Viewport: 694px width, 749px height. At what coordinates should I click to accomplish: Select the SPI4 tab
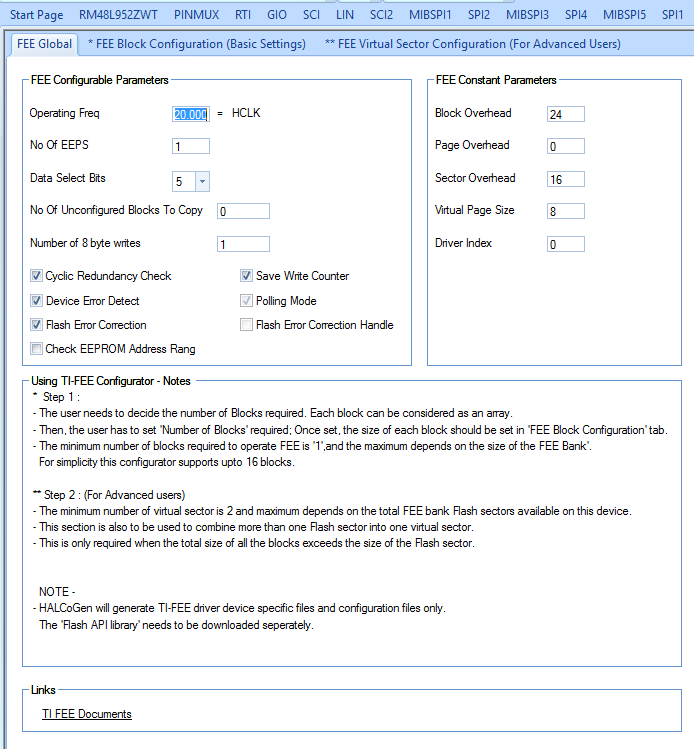tap(576, 15)
